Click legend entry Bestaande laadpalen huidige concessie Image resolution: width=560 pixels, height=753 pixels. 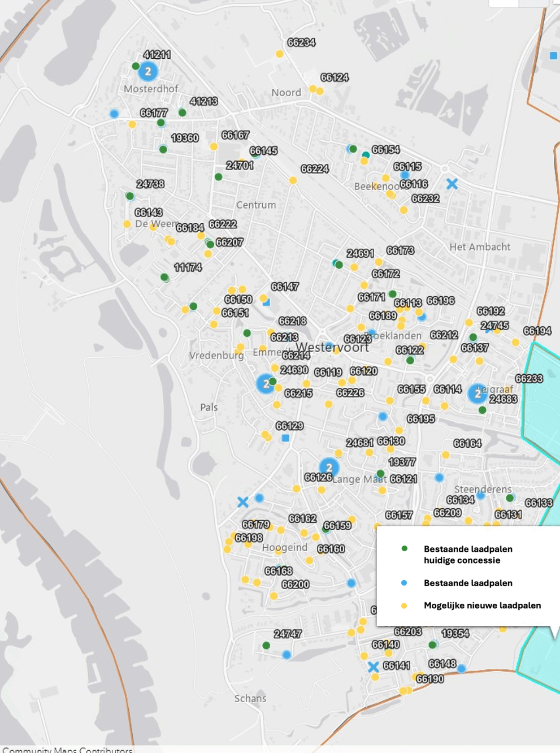pos(468,555)
